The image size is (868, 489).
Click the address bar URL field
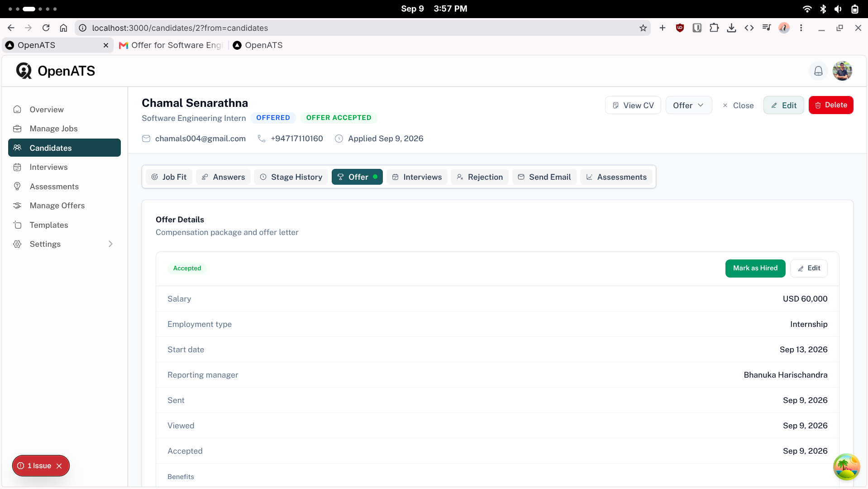(362, 28)
